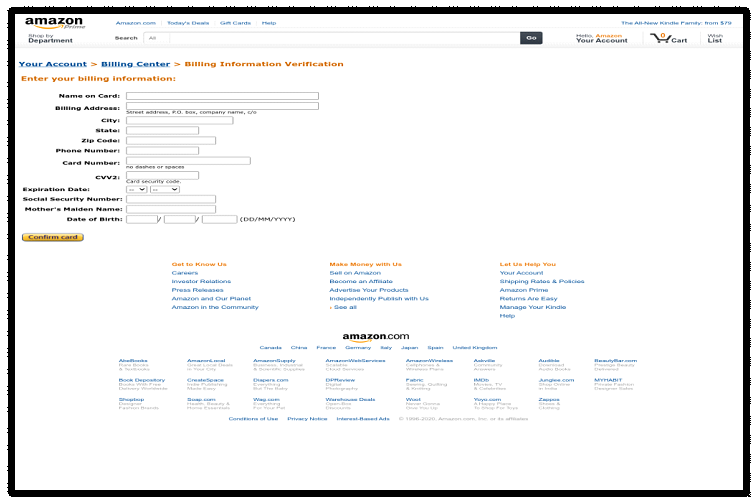This screenshot has height=498, width=752.
Task: Open the Careers footer link
Action: pos(185,273)
